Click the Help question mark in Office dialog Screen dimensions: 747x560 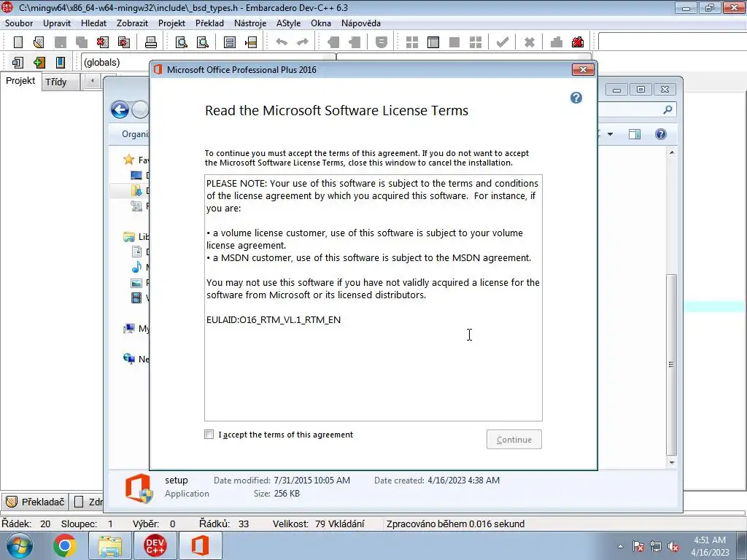coord(576,98)
